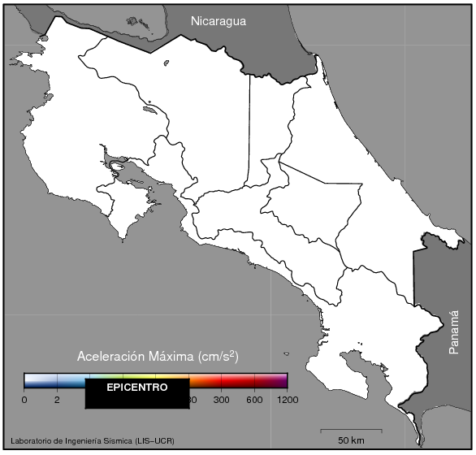Click the 1200 scale value label

coord(288,400)
